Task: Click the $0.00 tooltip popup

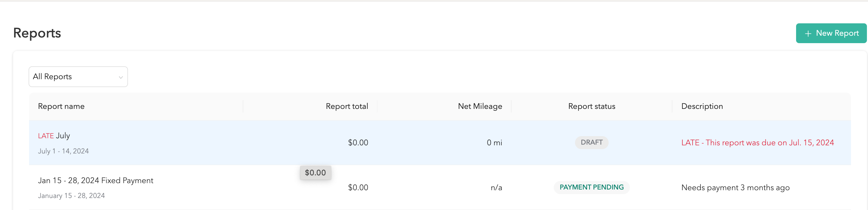Action: (x=315, y=173)
